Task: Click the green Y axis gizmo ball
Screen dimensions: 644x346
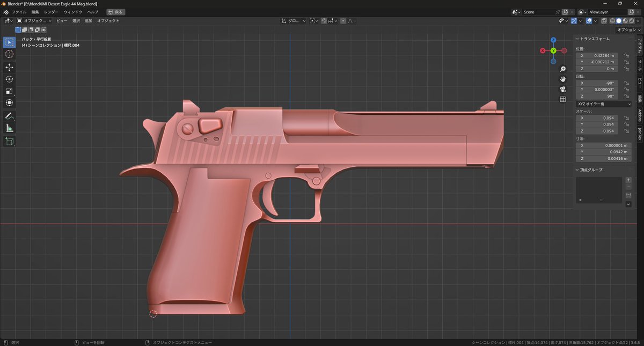Action: pos(553,50)
